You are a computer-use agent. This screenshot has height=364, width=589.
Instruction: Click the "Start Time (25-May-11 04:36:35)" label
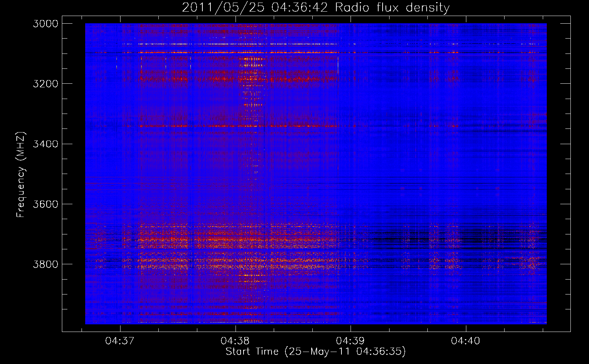[316, 352]
